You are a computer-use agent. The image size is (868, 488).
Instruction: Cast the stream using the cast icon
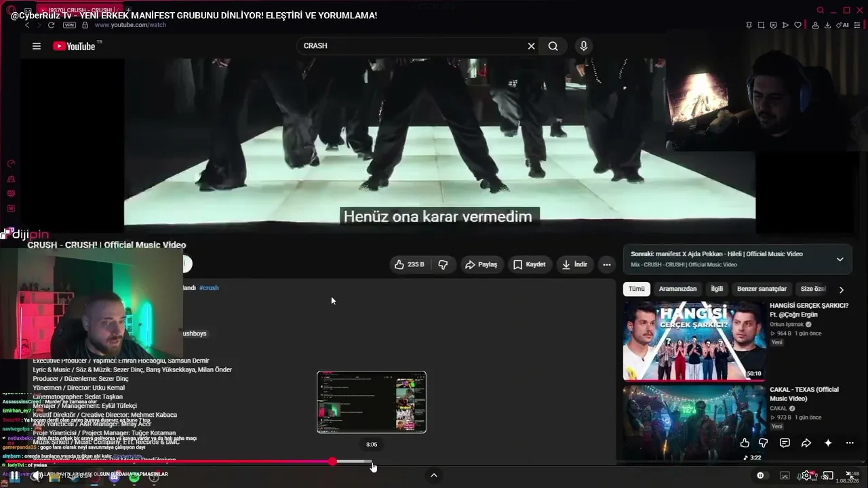828,476
